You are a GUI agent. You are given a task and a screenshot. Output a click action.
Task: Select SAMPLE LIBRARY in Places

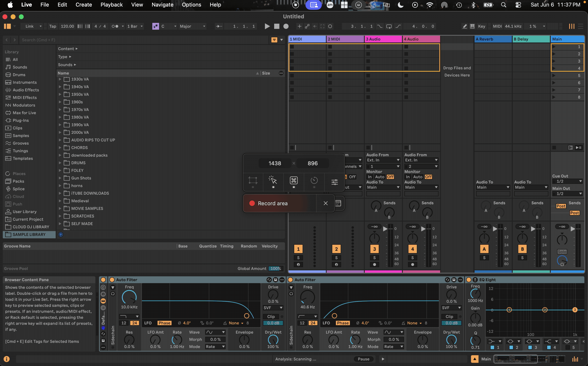tap(29, 234)
